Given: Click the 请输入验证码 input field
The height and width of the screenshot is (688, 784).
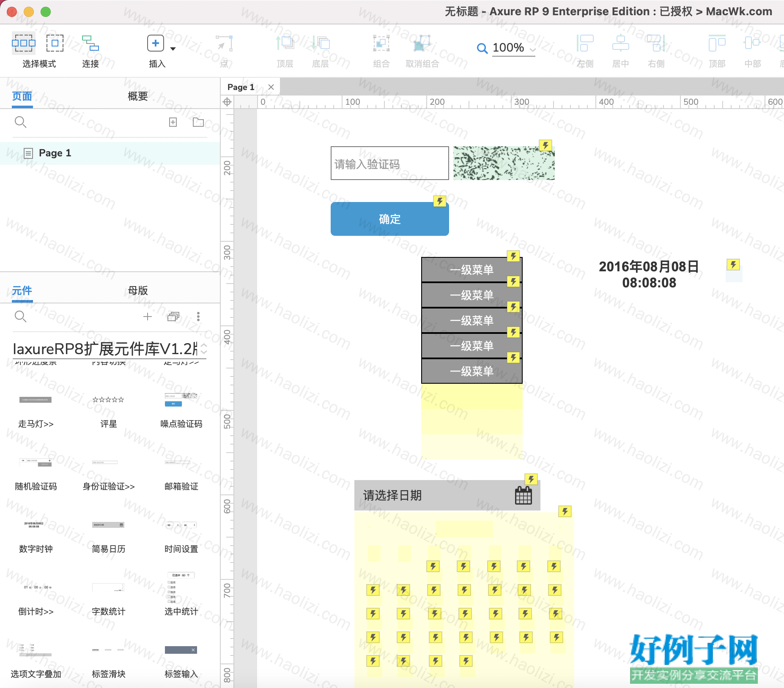Looking at the screenshot, I should click(389, 163).
